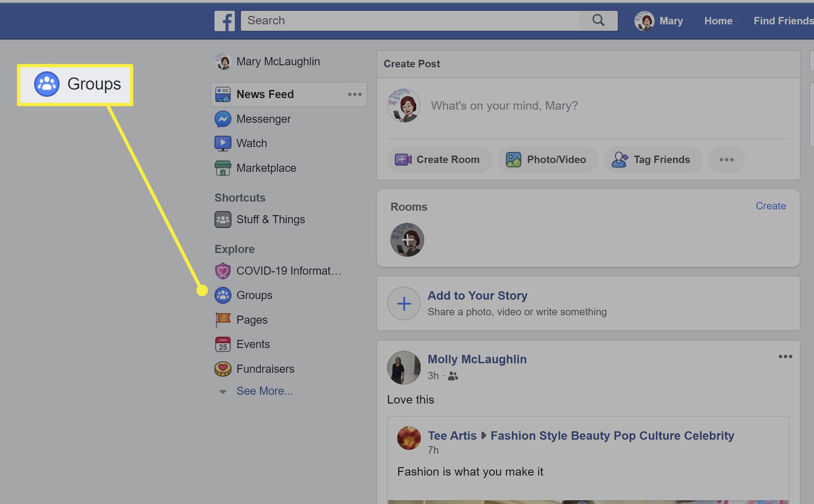Select the Pages menu item
Screen dimensions: 814x504
pyautogui.click(x=252, y=319)
